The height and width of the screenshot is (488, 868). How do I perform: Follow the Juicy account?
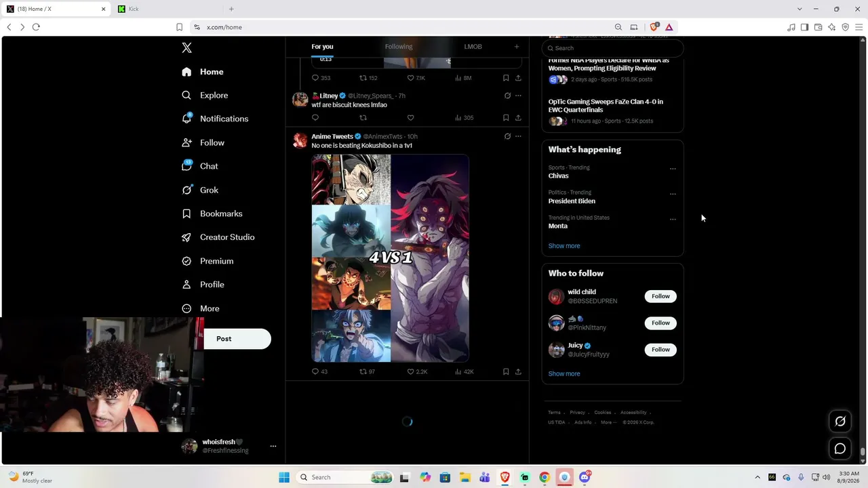click(660, 350)
